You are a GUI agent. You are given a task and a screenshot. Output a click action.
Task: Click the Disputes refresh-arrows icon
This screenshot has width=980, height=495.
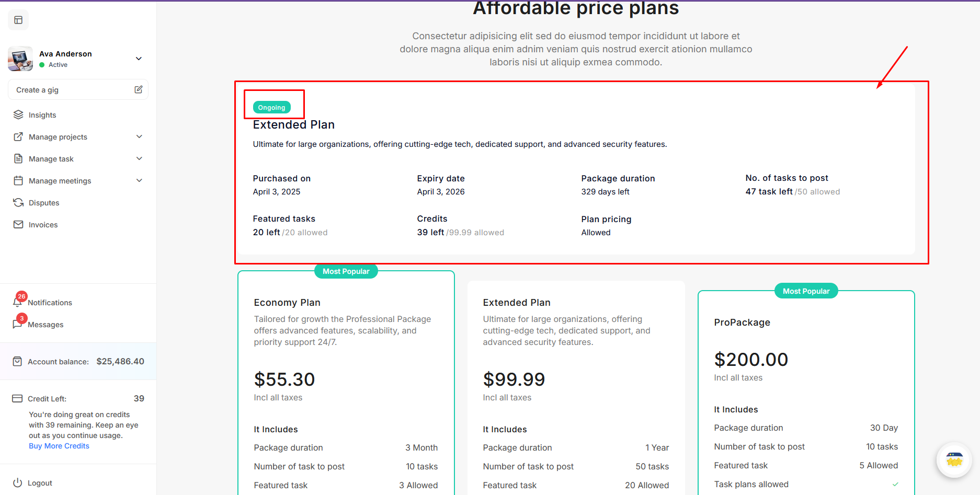18,203
